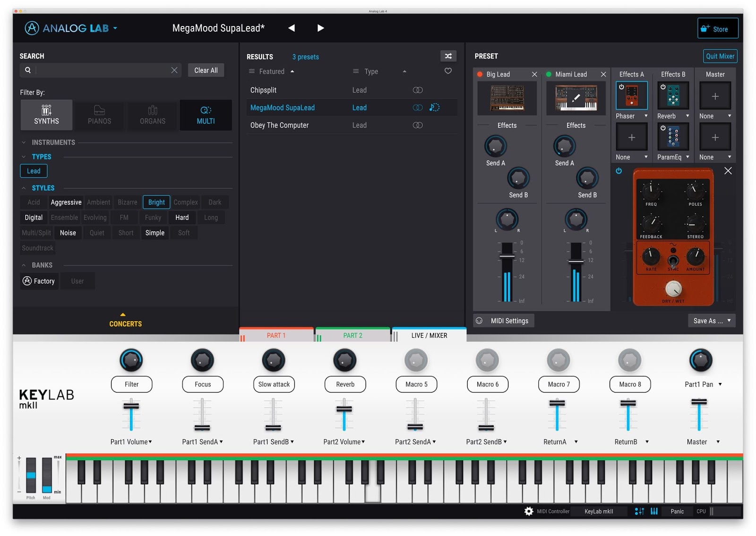Click the Big Lead instrument thumbnail

(x=507, y=98)
